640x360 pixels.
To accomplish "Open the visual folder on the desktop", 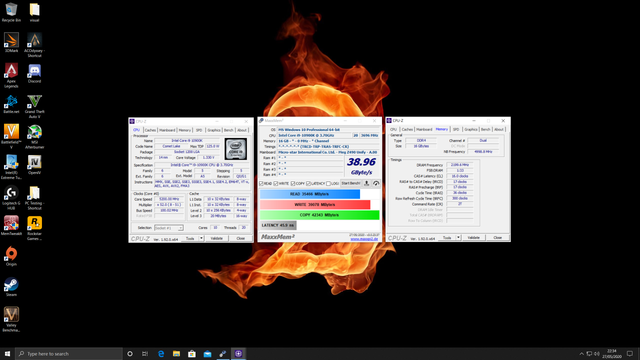I will pyautogui.click(x=34, y=12).
